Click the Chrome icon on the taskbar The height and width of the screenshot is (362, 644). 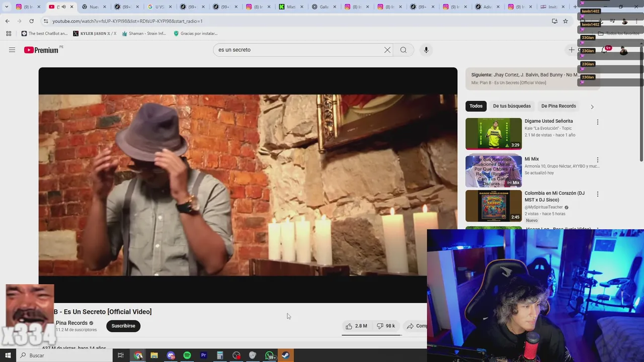point(138,355)
